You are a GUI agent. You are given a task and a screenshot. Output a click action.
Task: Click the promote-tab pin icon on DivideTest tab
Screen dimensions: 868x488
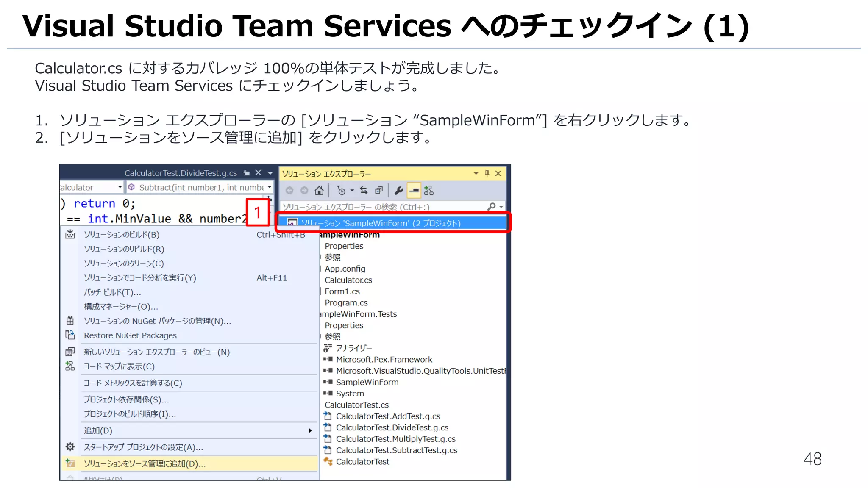tap(247, 173)
